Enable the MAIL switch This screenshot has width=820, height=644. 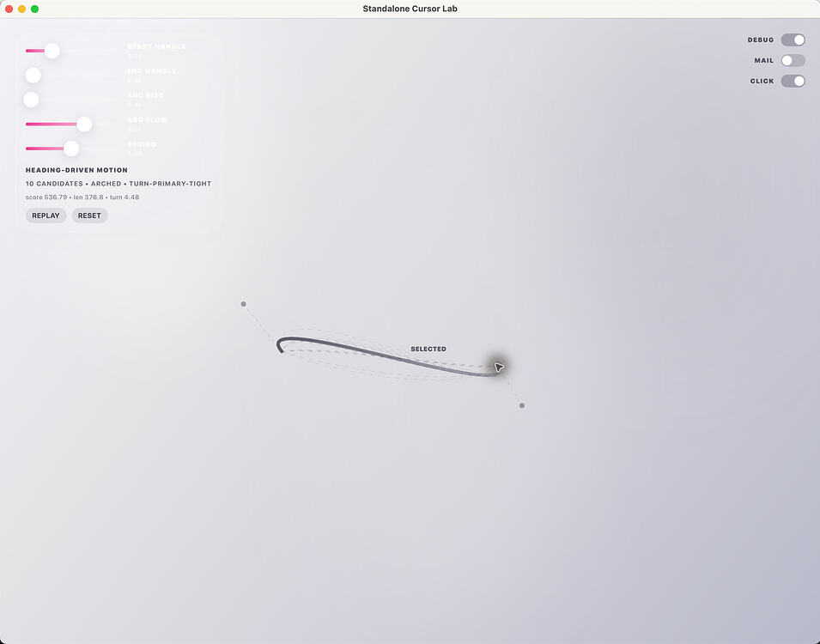click(x=793, y=61)
